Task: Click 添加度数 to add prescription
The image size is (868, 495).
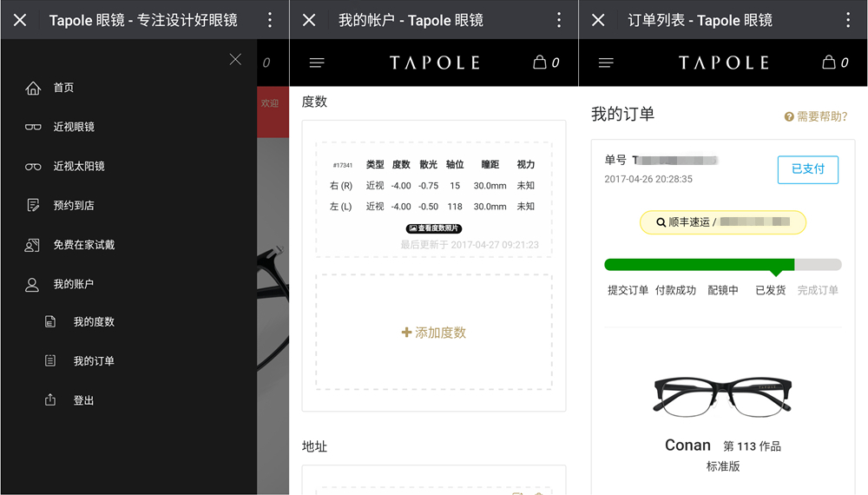Action: point(434,333)
